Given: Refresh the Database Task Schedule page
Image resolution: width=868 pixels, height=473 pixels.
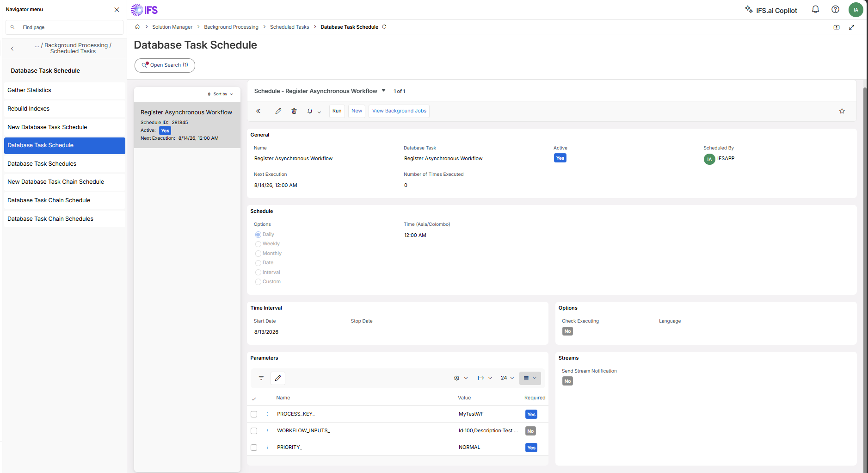Looking at the screenshot, I should click(x=384, y=27).
